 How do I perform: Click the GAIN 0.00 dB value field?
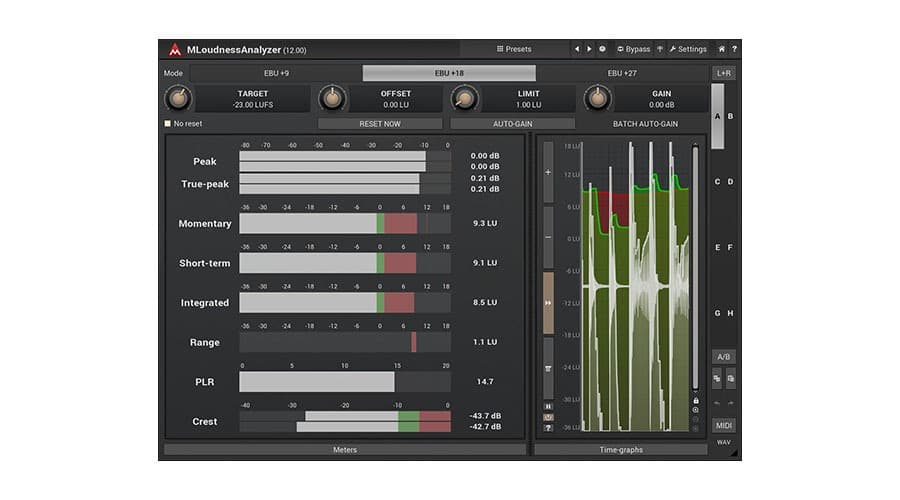pos(661,99)
